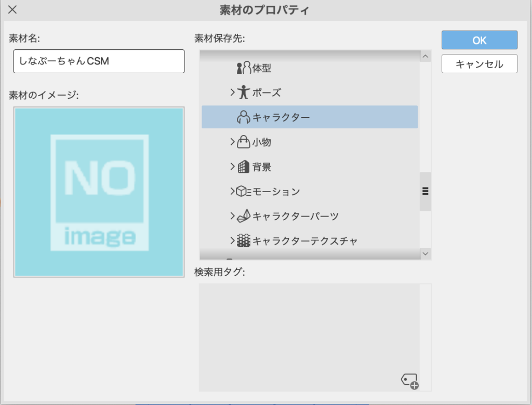Click the キャラクター character icon

pyautogui.click(x=243, y=117)
